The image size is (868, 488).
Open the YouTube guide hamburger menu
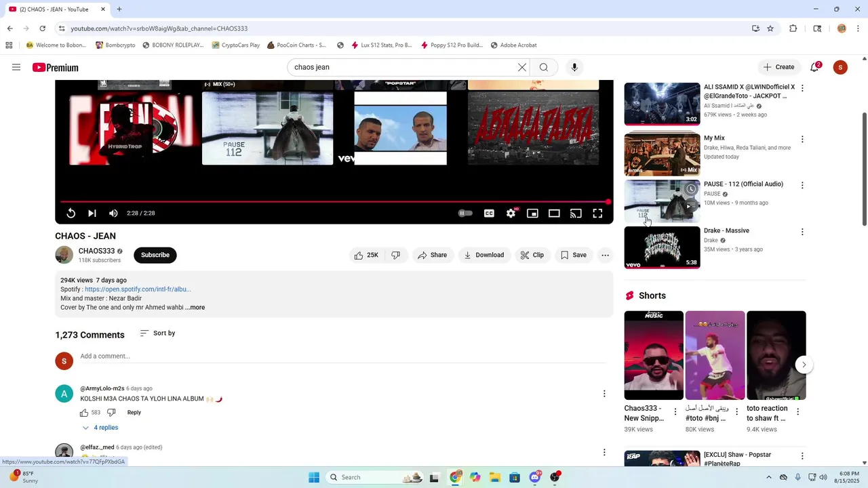(x=16, y=67)
